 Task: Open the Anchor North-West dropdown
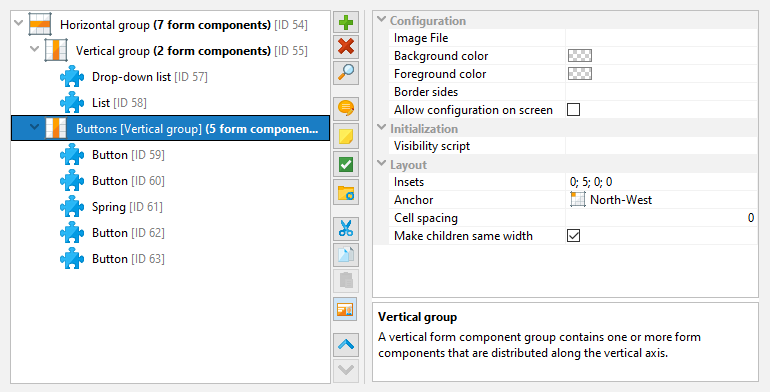click(x=661, y=200)
